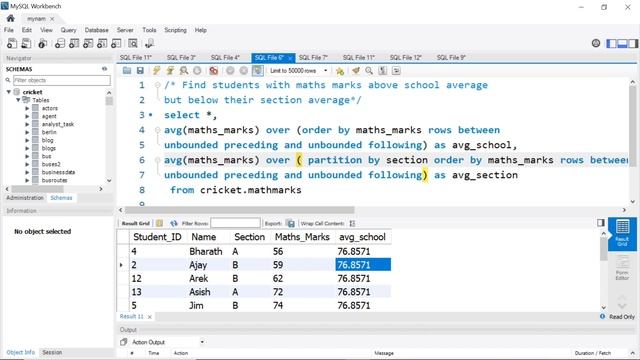Click the Filter Rows input field
640x360 pixels.
tap(235, 223)
